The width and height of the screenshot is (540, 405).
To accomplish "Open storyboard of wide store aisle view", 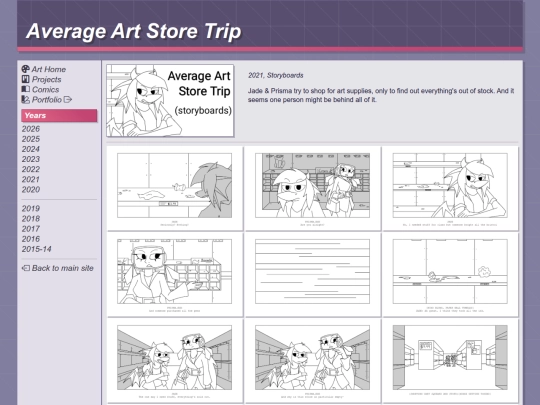I will (450, 361).
